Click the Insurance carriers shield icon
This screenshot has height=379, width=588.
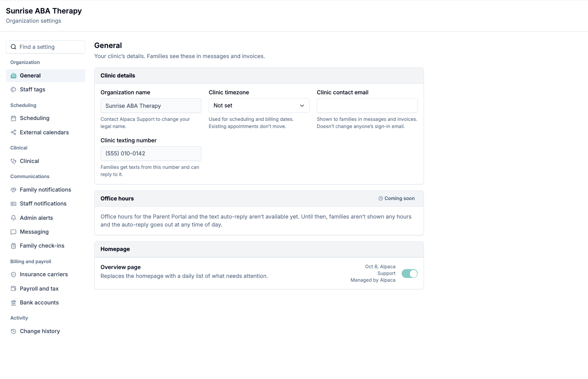13,275
